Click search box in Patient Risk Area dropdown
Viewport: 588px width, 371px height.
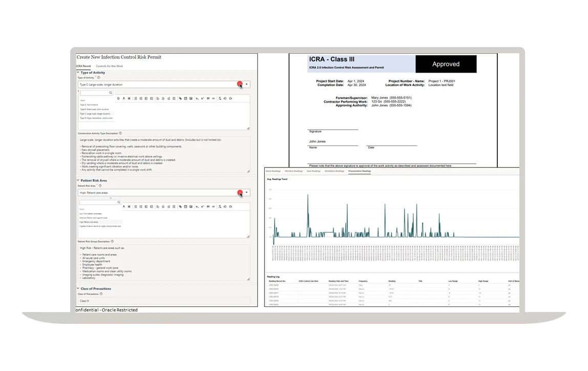[98, 202]
